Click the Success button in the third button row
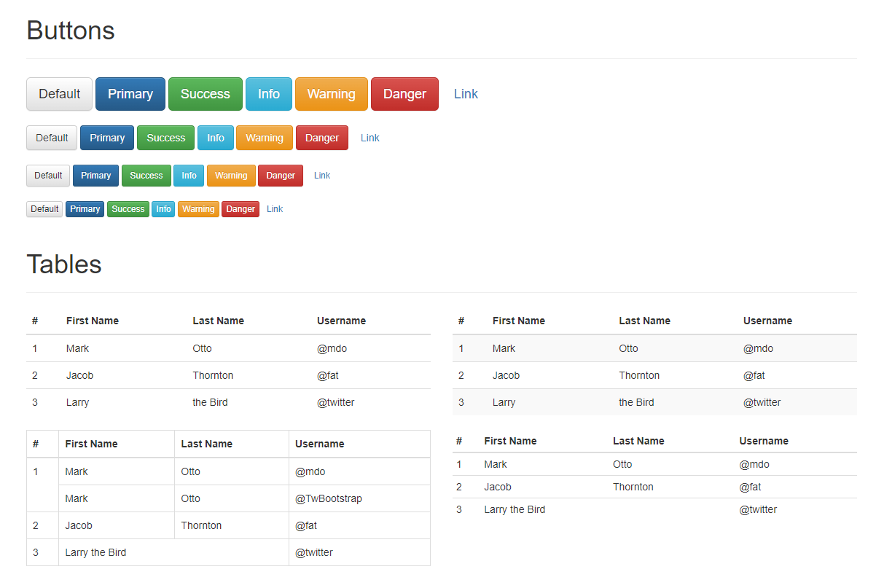 click(x=146, y=176)
